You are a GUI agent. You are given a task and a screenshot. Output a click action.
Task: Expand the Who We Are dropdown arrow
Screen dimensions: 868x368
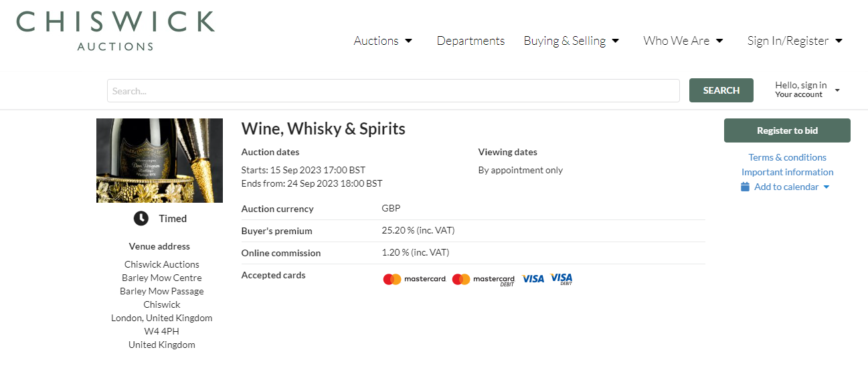coord(719,41)
